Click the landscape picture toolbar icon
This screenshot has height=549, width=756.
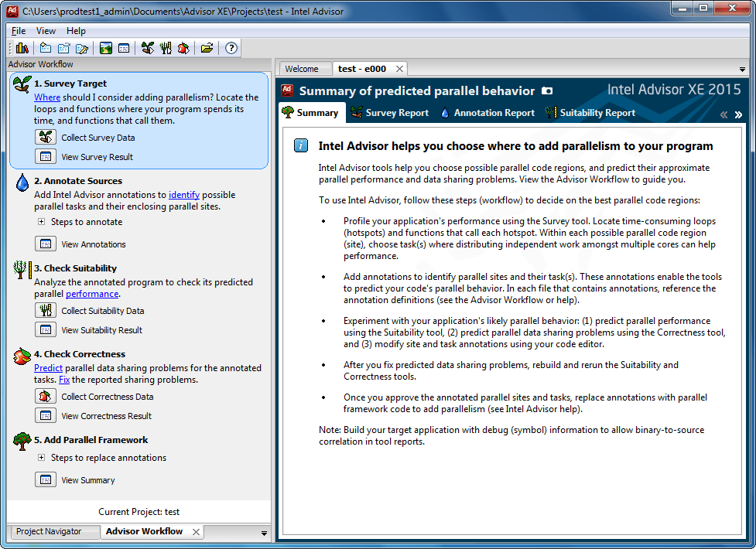[x=105, y=48]
